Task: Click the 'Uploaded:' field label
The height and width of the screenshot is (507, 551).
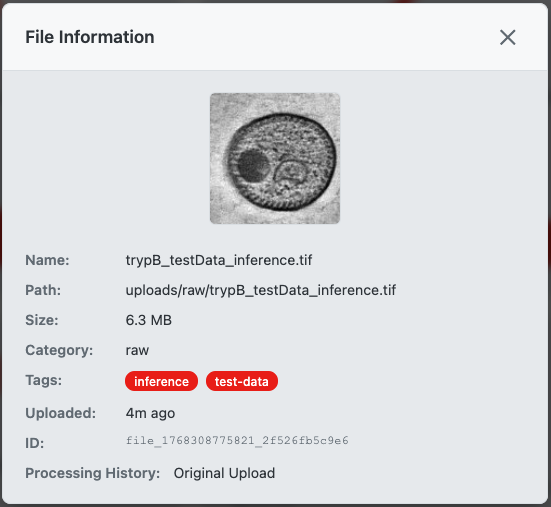Action: (60, 413)
